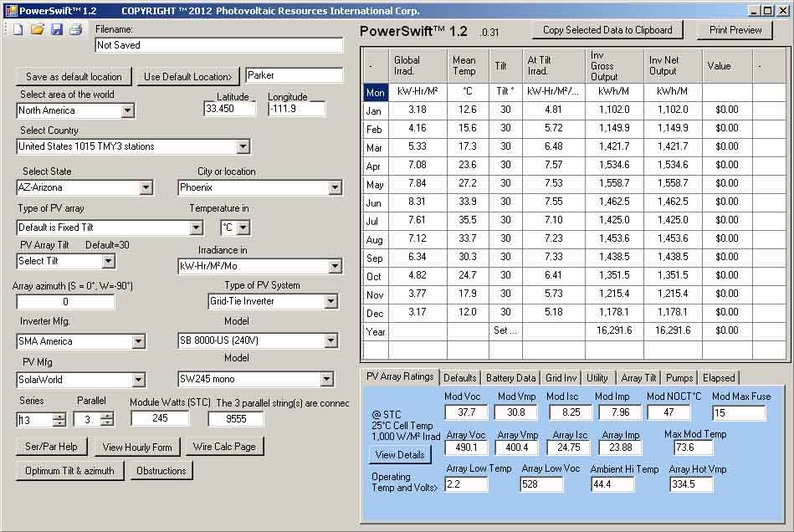Viewport: 794px width, 532px height.
Task: Click the Value column header
Action: [x=727, y=66]
